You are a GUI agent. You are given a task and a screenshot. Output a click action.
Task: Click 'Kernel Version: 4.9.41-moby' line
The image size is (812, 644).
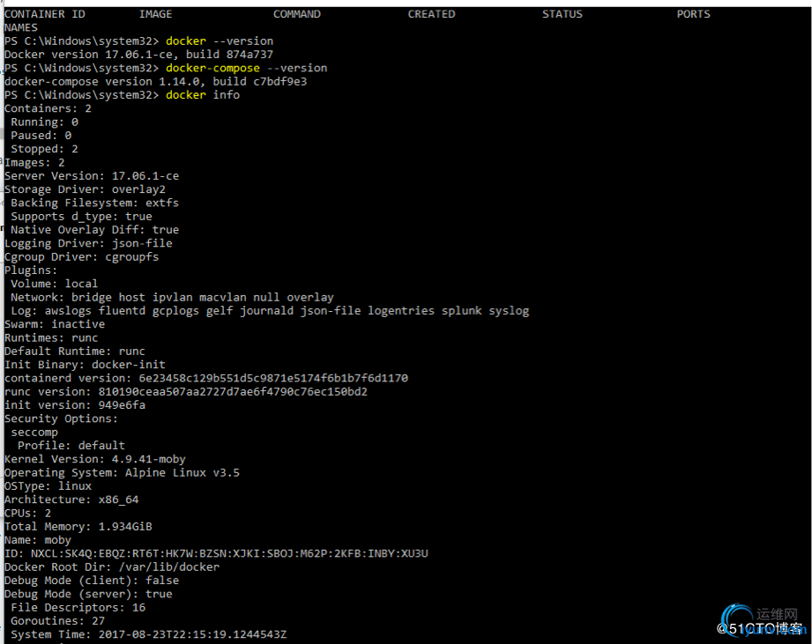click(x=95, y=459)
